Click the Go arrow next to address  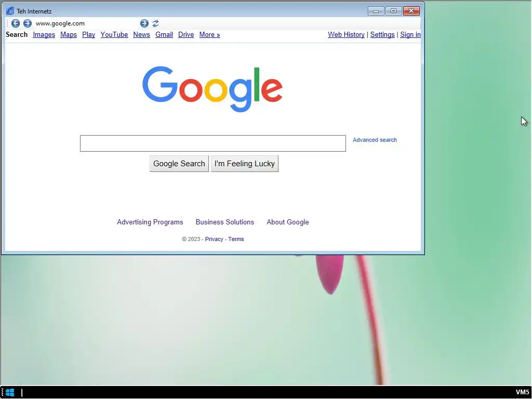144,23
